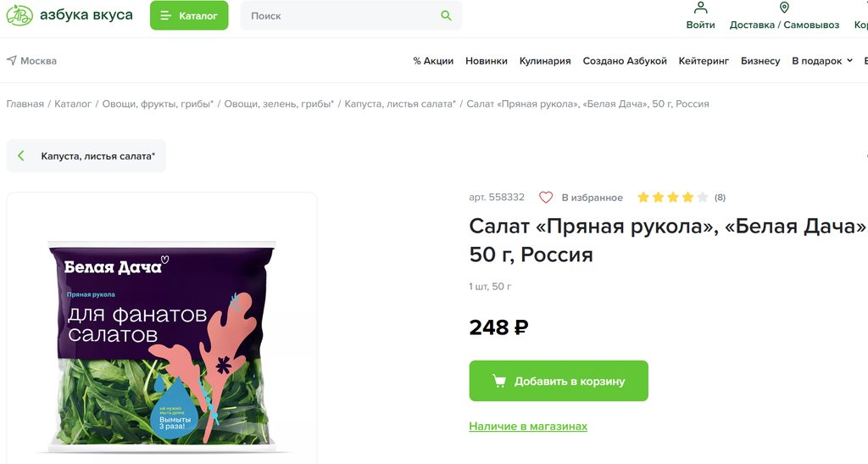Click Добавить в корзину button

pyautogui.click(x=559, y=381)
